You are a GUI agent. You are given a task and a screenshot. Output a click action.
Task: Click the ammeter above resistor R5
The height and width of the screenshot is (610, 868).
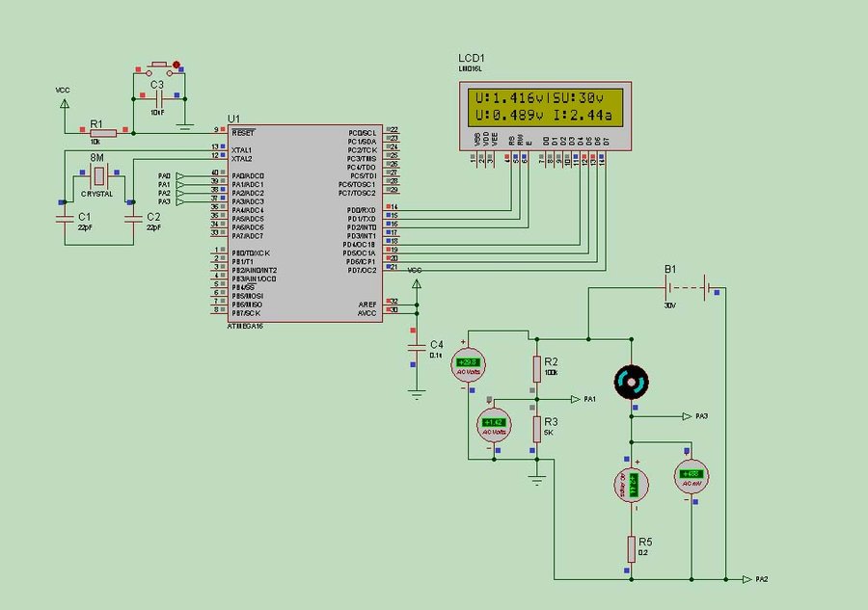(x=633, y=485)
